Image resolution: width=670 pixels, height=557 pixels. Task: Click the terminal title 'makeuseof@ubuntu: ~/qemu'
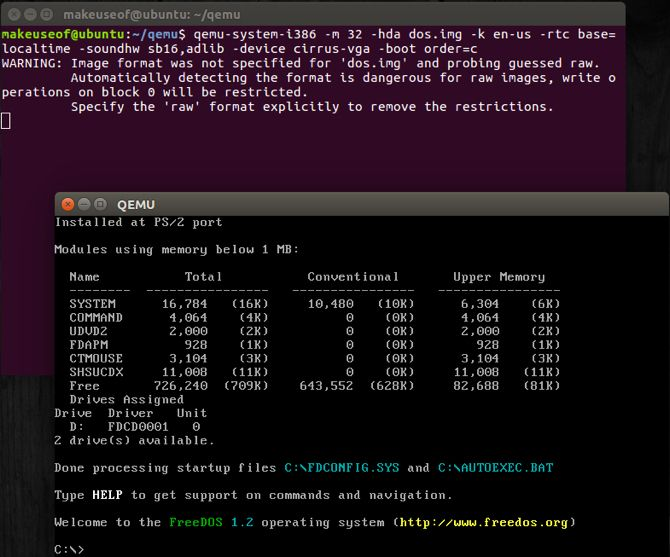click(x=152, y=15)
